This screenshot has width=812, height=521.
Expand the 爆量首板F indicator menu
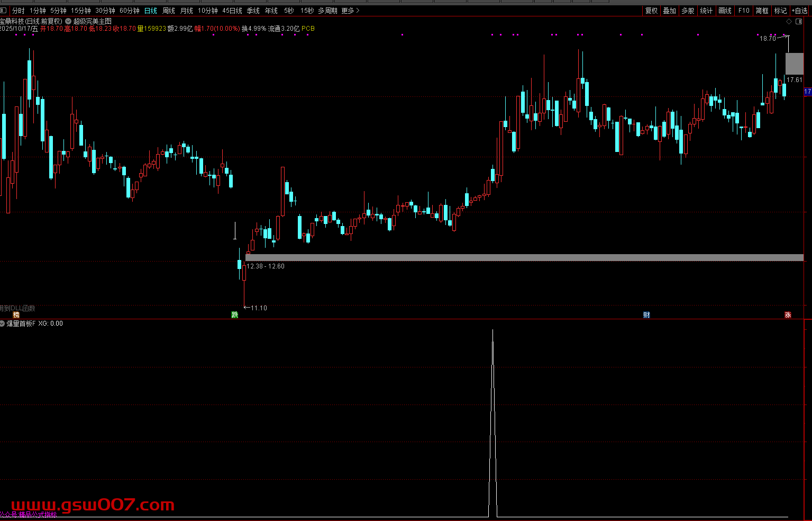click(3, 324)
